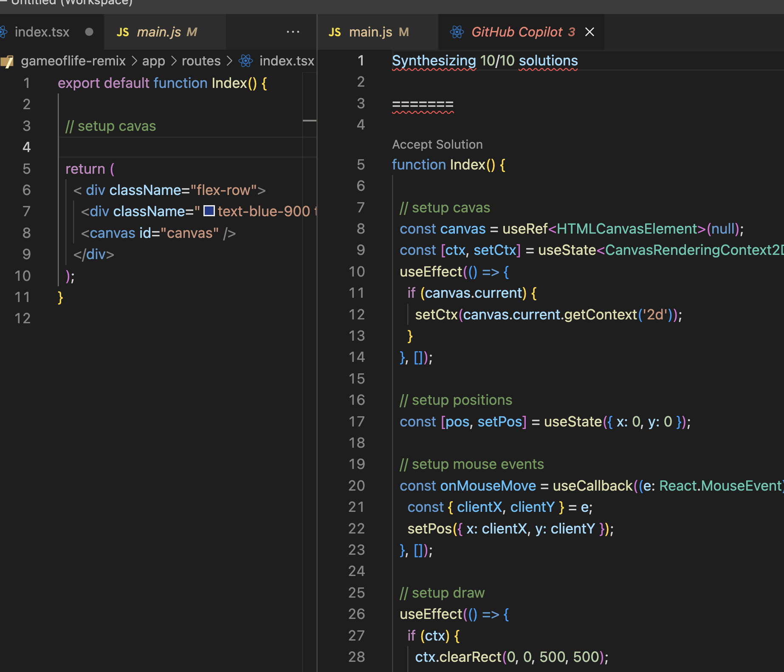This screenshot has height=672, width=784.
Task: Expand the routes breadcrumb segment
Action: [x=201, y=61]
